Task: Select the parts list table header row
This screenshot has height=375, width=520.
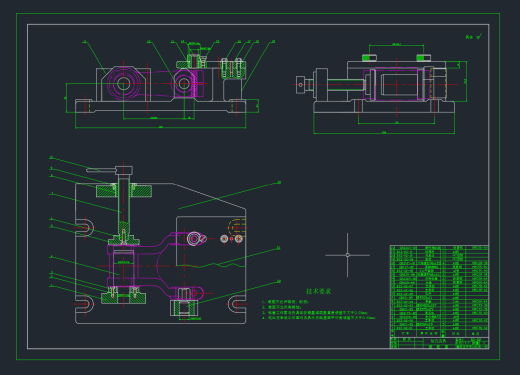Action: pos(439,333)
